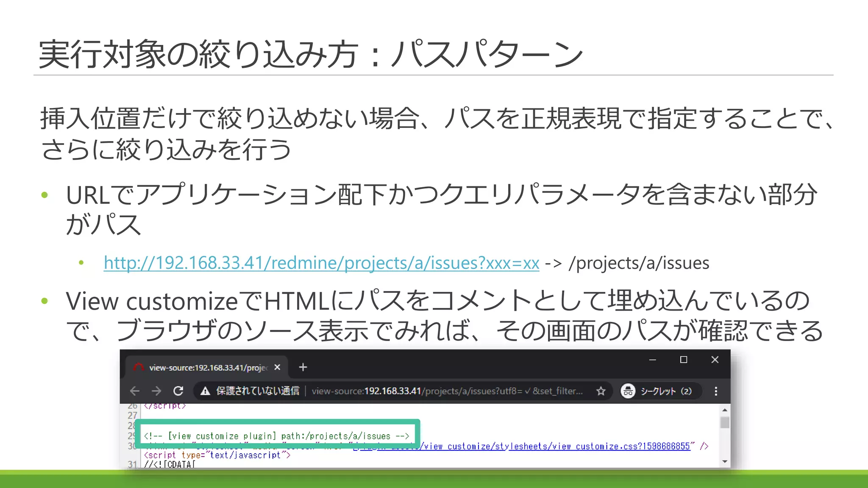Screen dimensions: 868x488
Task: Click the script type text/javascript line
Action: pyautogui.click(x=217, y=455)
